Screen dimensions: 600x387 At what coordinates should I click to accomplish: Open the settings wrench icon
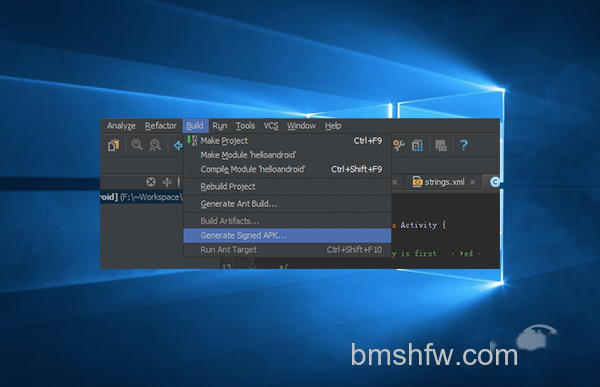(x=399, y=145)
